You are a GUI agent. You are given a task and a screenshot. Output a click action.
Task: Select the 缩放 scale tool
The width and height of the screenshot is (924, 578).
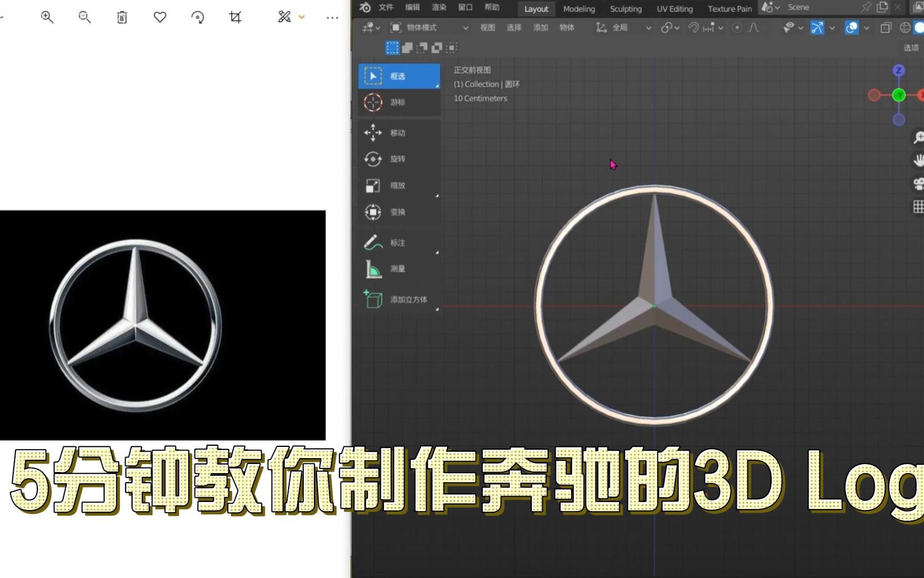tap(399, 186)
